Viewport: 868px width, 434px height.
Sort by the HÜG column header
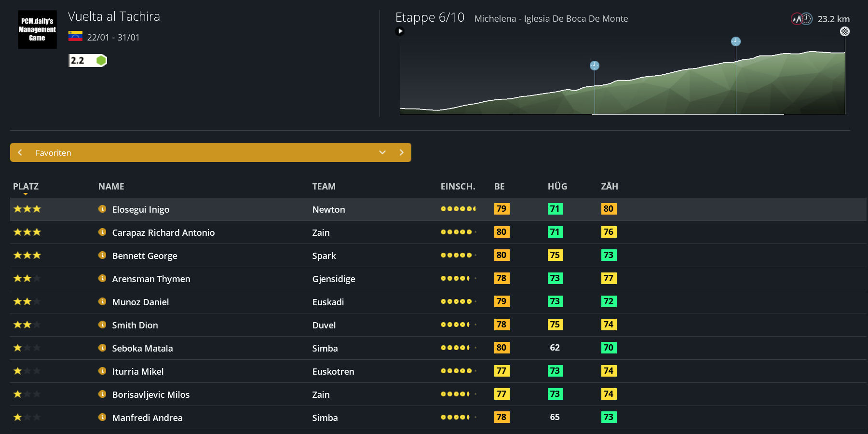pos(557,187)
